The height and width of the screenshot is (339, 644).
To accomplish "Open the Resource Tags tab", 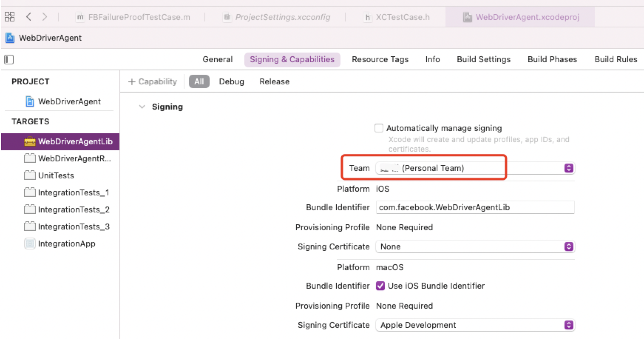I will pos(380,60).
